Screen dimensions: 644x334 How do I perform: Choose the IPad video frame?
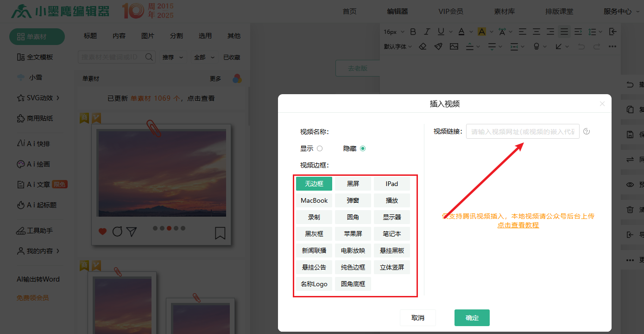(392, 184)
